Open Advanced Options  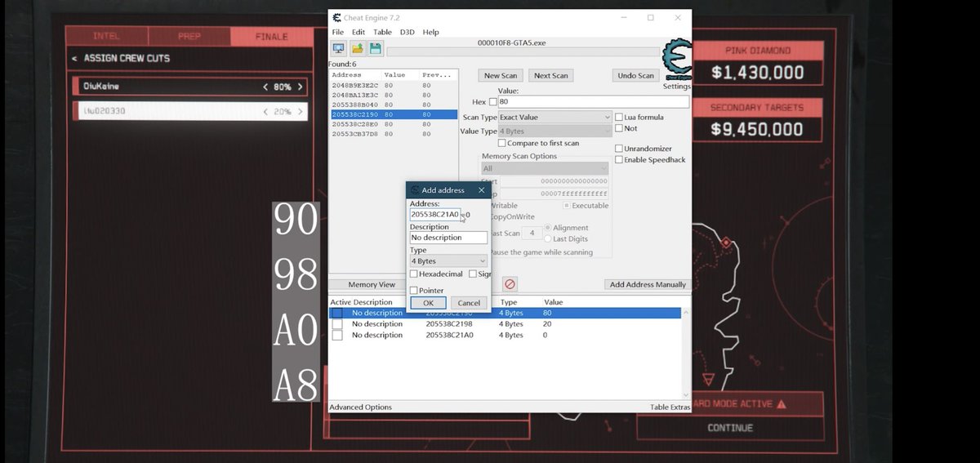click(360, 407)
